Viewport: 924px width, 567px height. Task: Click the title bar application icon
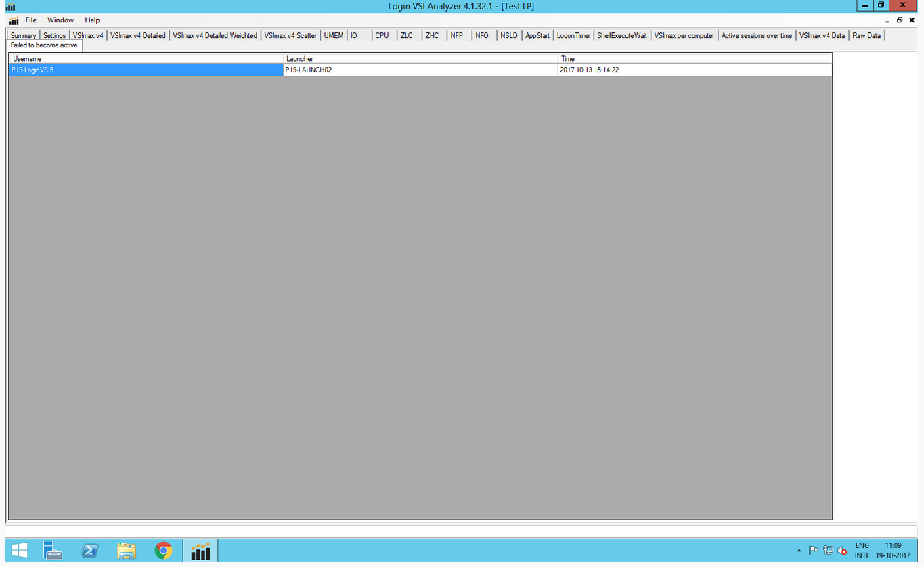(x=10, y=6)
